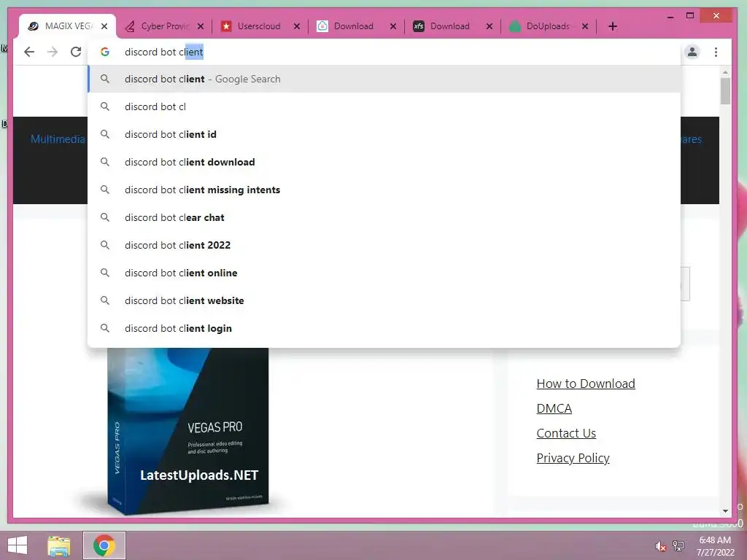
Task: Select the 'discord bot cl' suggestion
Action: (384, 106)
